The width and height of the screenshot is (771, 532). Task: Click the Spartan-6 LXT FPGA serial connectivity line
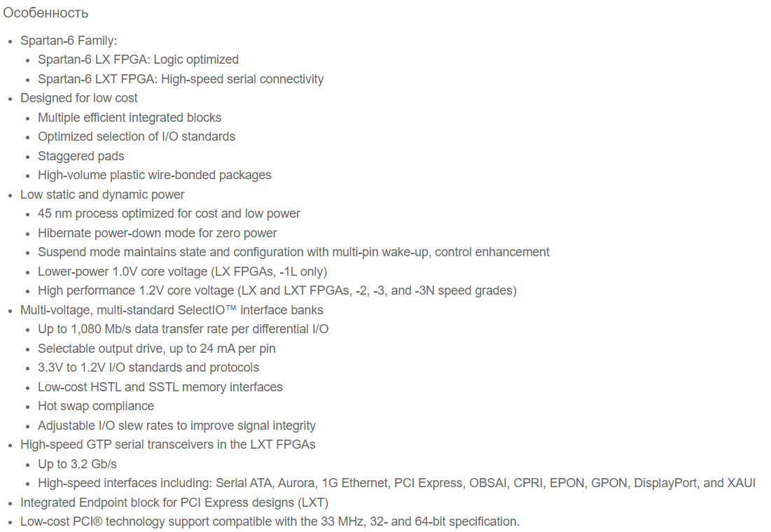pyautogui.click(x=181, y=79)
